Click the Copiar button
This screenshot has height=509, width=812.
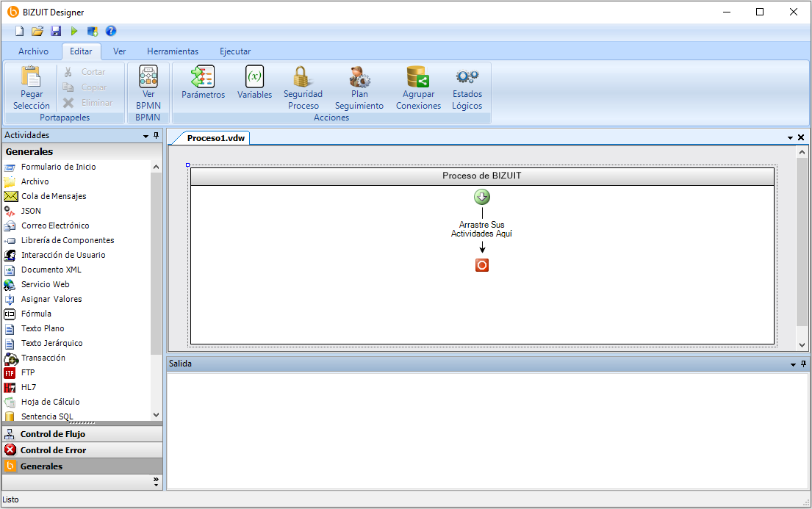pyautogui.click(x=87, y=87)
